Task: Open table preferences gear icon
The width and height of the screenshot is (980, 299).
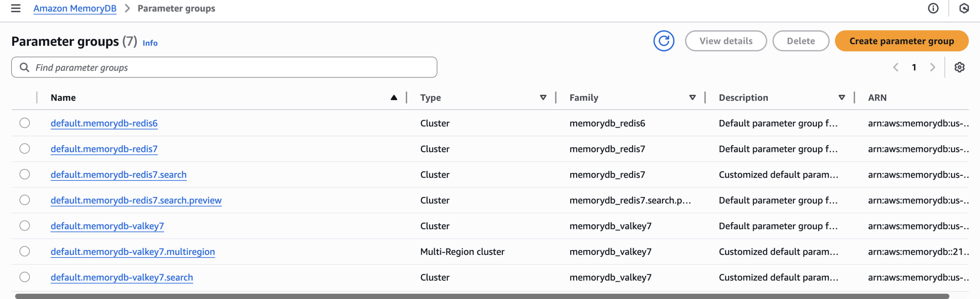Action: 959,67
